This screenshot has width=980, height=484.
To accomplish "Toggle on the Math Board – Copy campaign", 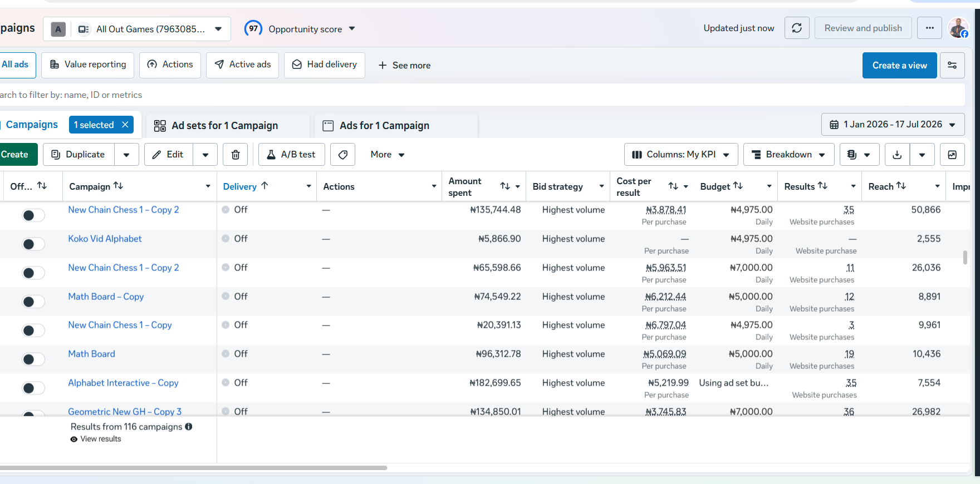I will coord(33,302).
